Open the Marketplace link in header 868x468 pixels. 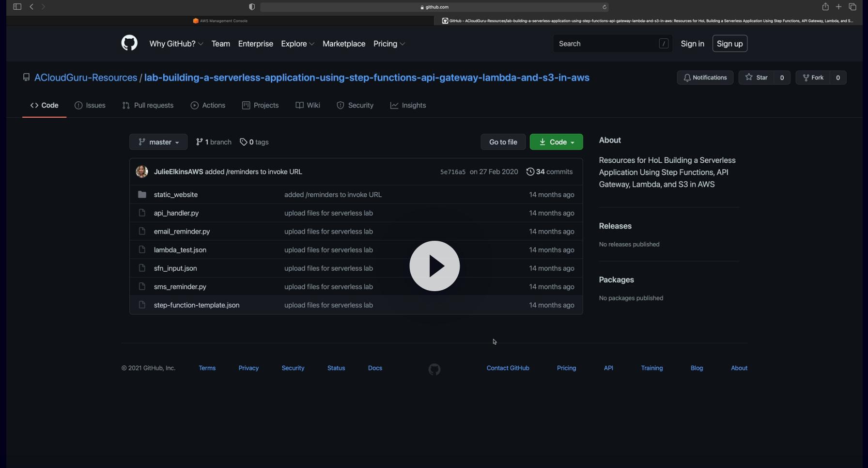coord(344,44)
